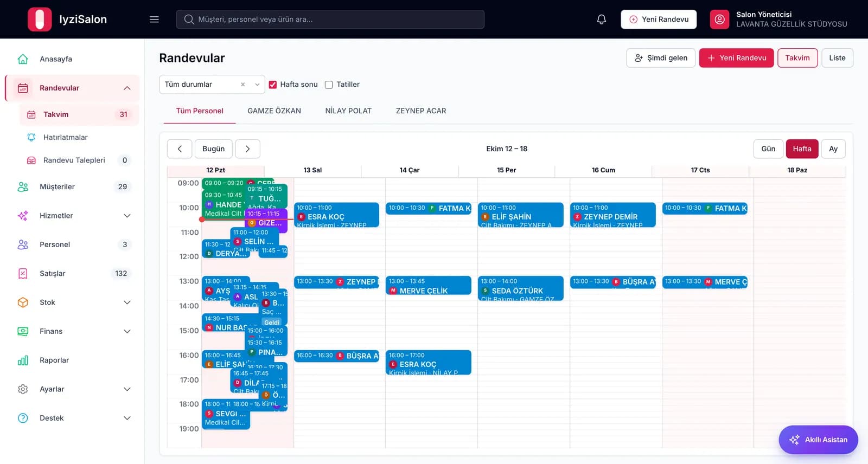
Task: Focus the customer search field
Action: pyautogui.click(x=330, y=20)
